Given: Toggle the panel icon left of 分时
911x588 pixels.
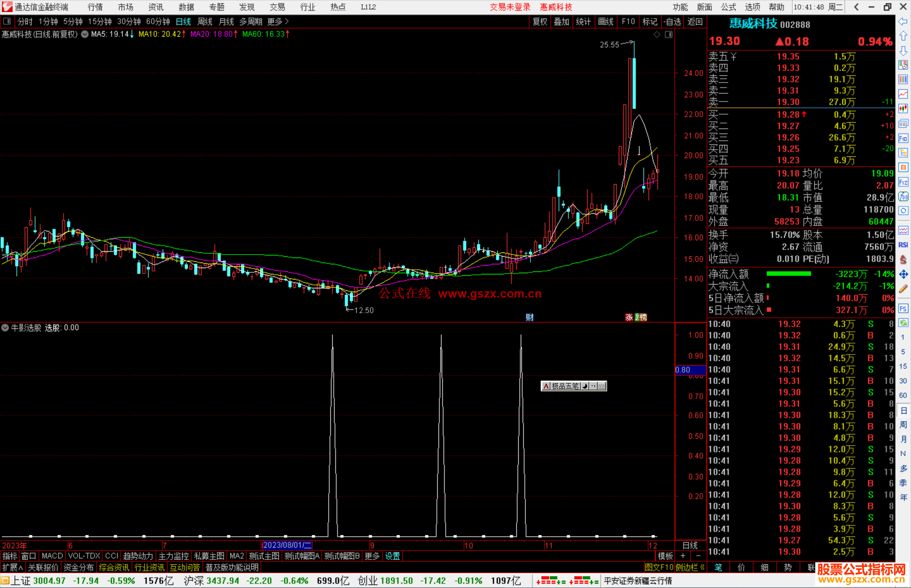Looking at the screenshot, I should tap(7, 21).
